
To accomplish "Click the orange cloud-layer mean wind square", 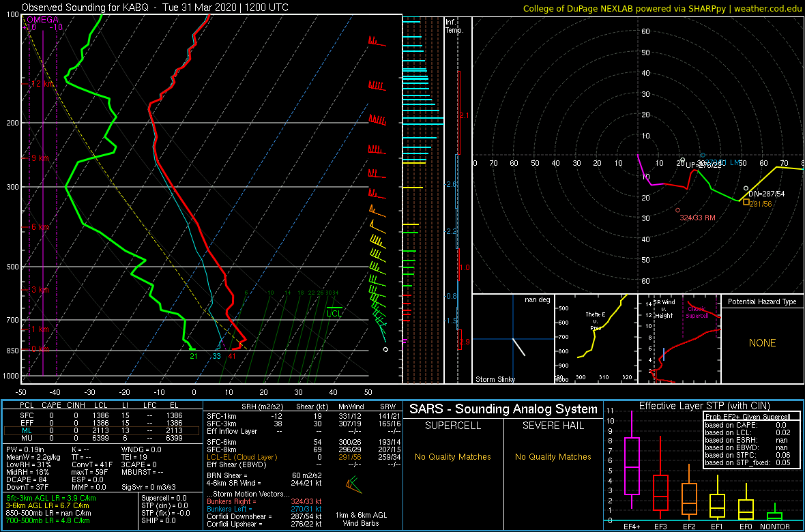I will click(746, 202).
